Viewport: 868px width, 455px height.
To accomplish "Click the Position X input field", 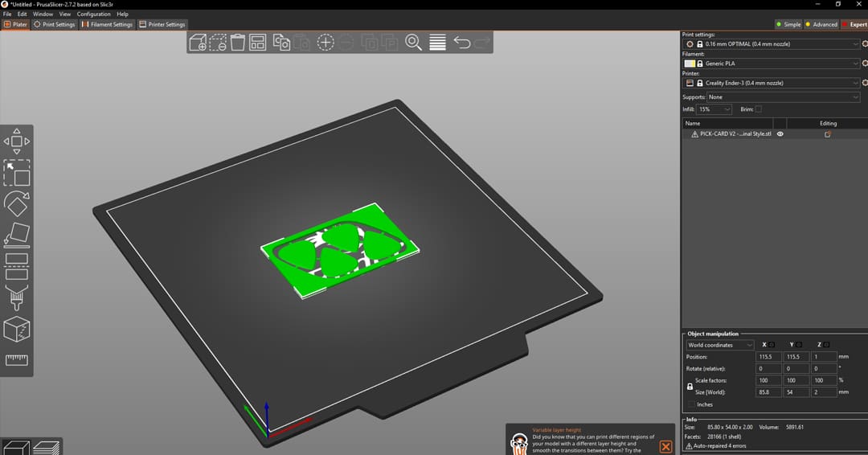I will (x=769, y=357).
